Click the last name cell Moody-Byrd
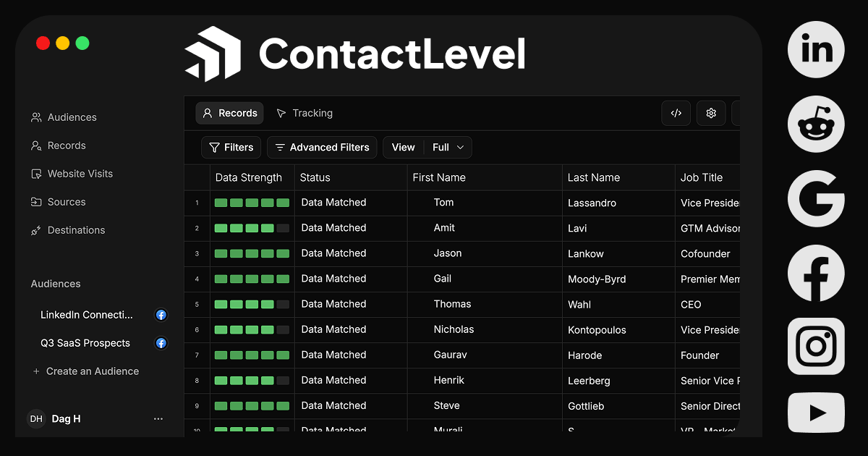 pos(597,279)
